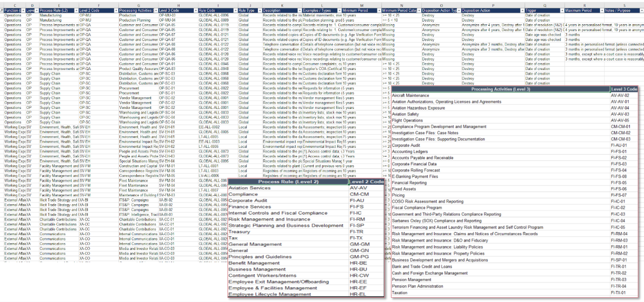Screen dimensions: 644x302
Task: Click the Taxation row
Action: pyautogui.click(x=500, y=293)
